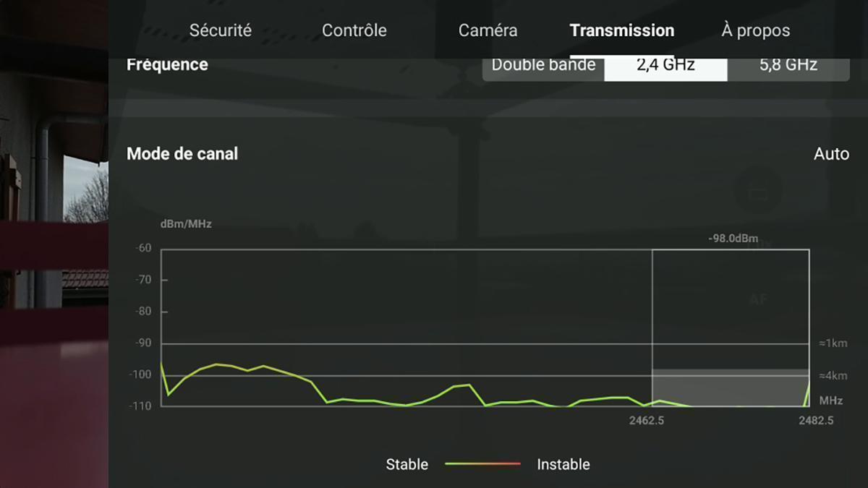Select the Transmission tab
Screen dimensions: 868x488
(622, 30)
